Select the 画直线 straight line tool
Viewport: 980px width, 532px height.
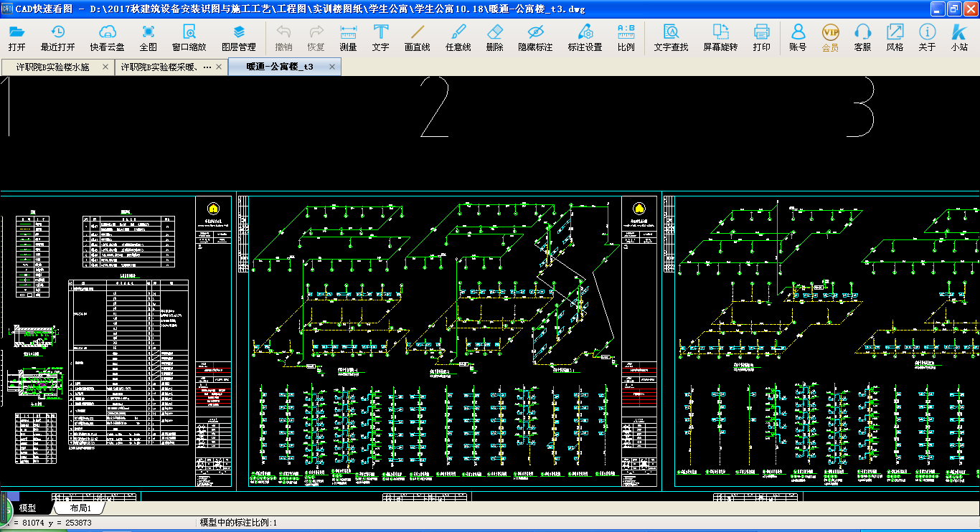[418, 38]
